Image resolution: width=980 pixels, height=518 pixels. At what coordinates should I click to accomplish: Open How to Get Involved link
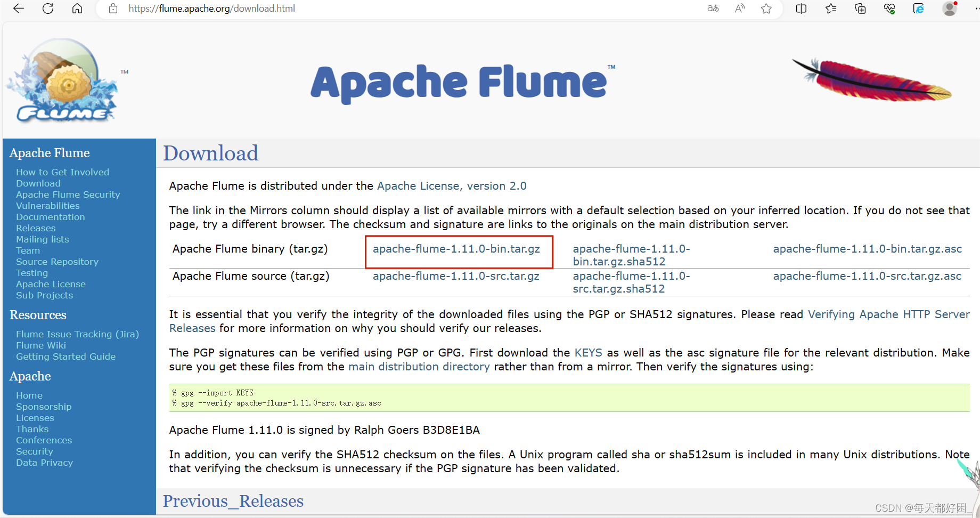pyautogui.click(x=62, y=172)
